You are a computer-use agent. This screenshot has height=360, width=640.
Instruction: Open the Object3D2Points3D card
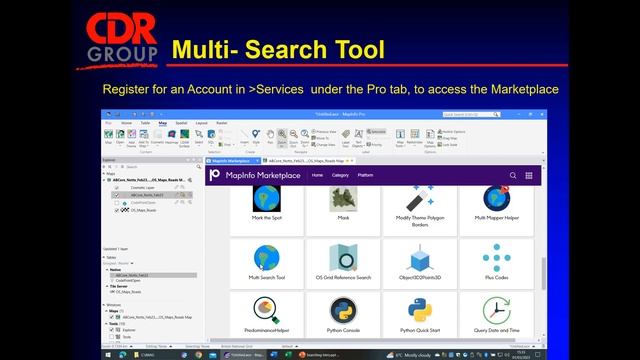tap(420, 264)
